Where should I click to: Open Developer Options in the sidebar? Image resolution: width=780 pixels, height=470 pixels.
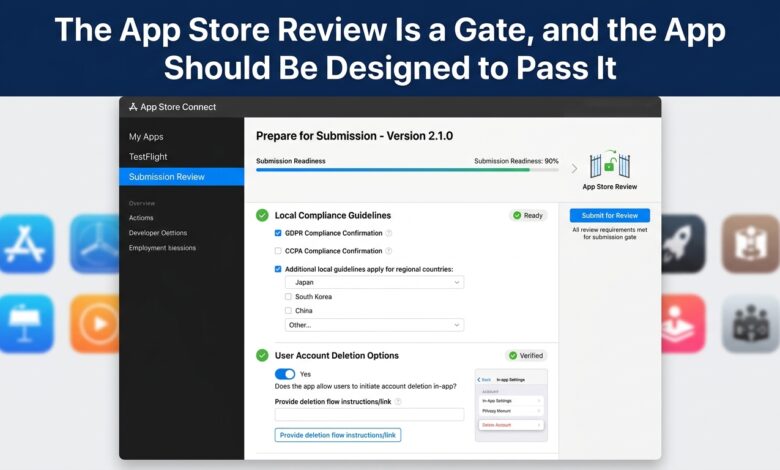[x=158, y=233]
